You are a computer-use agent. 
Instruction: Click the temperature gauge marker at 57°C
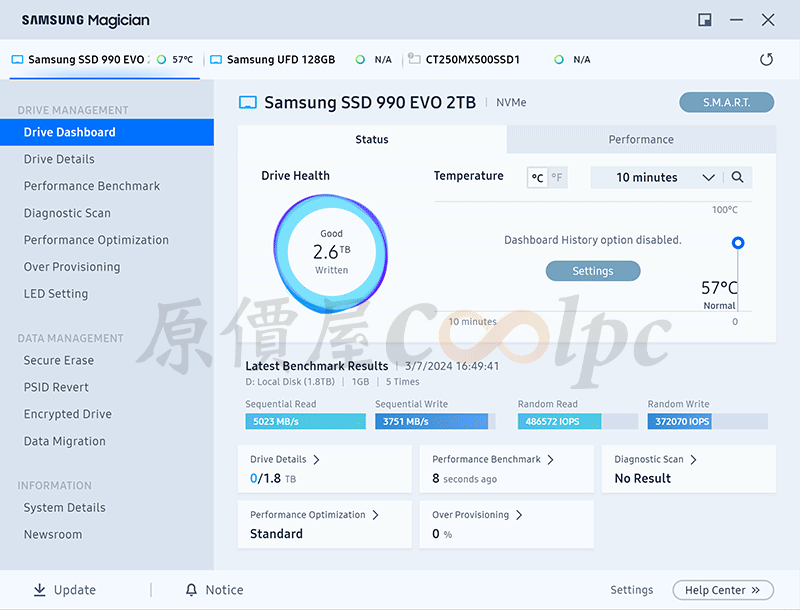(x=738, y=243)
